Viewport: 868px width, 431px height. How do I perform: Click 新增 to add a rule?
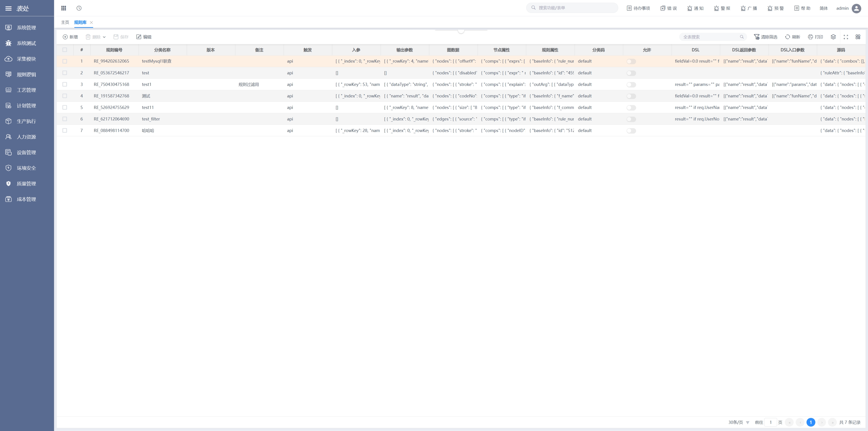click(x=70, y=37)
